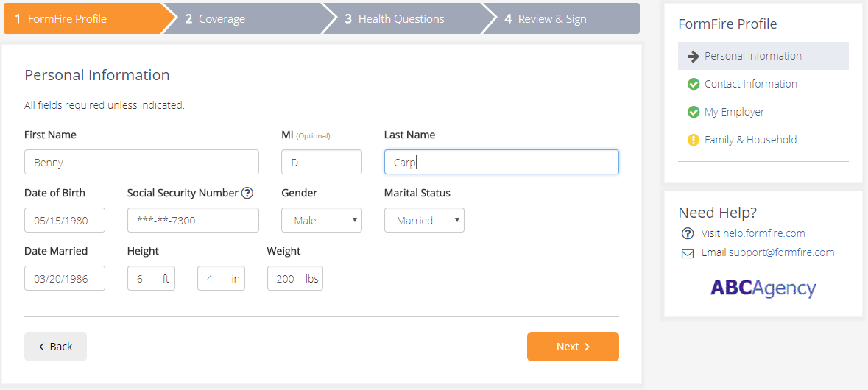Click the Social Security Number help icon

[x=247, y=193]
